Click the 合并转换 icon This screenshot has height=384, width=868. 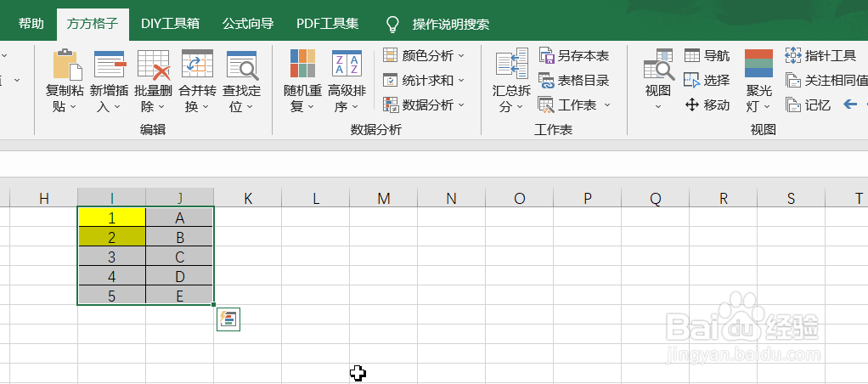point(197,64)
